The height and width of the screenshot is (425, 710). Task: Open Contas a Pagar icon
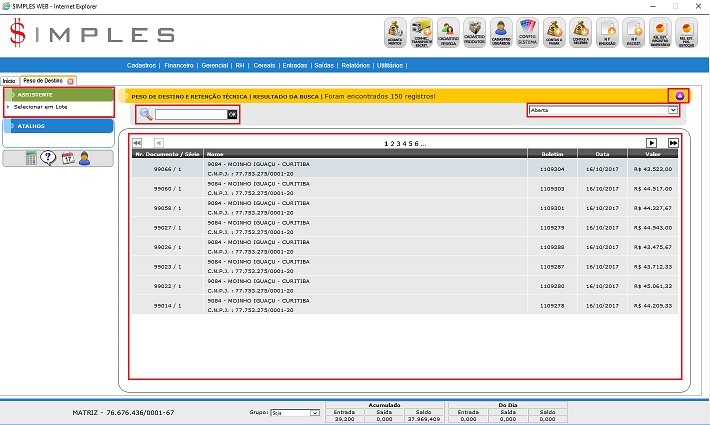click(553, 33)
